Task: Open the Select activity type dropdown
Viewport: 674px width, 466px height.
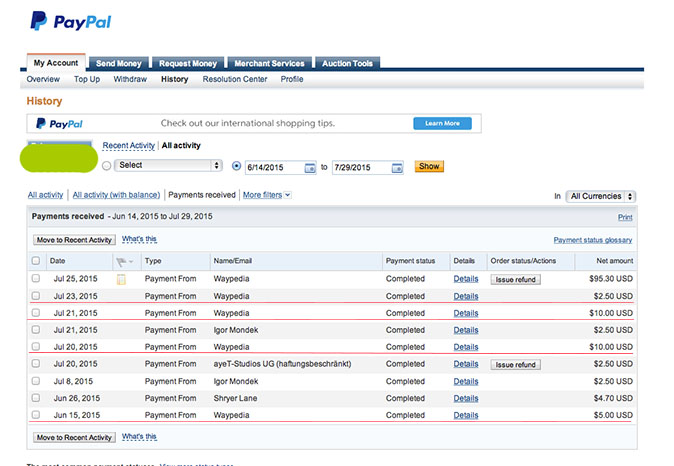Action: pos(168,165)
